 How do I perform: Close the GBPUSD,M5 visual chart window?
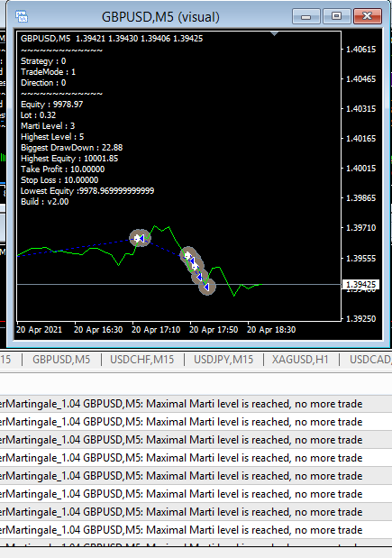tap(368, 16)
